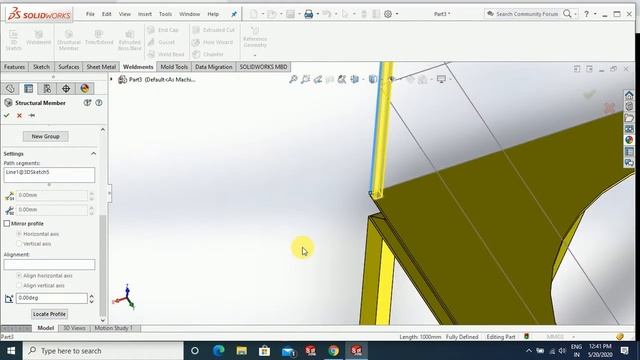Viewport: 640px width, 360px height.
Task: Select the Vertical axis radio button
Action: pyautogui.click(x=19, y=244)
